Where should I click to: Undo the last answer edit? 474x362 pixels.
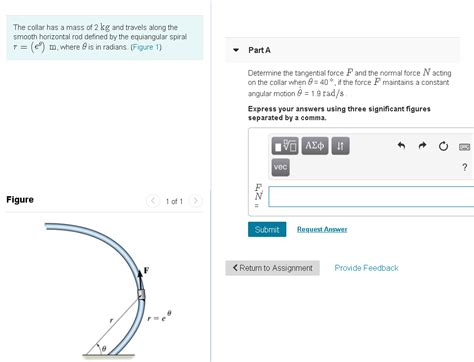(401, 146)
